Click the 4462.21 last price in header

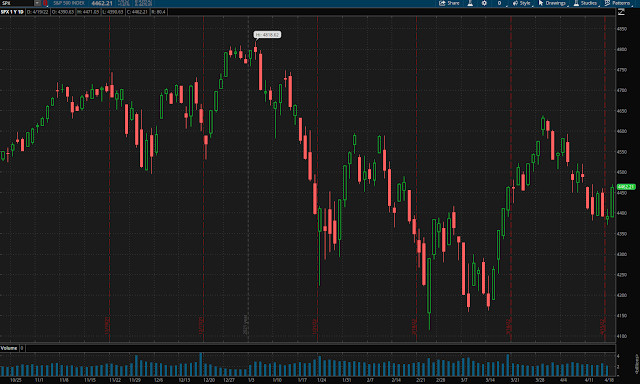point(102,3)
